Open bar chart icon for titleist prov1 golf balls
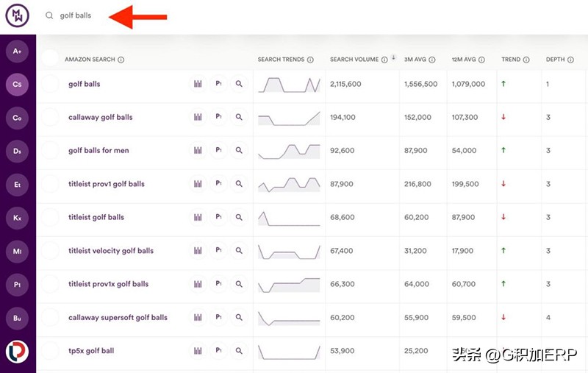The height and width of the screenshot is (373, 588). point(198,183)
